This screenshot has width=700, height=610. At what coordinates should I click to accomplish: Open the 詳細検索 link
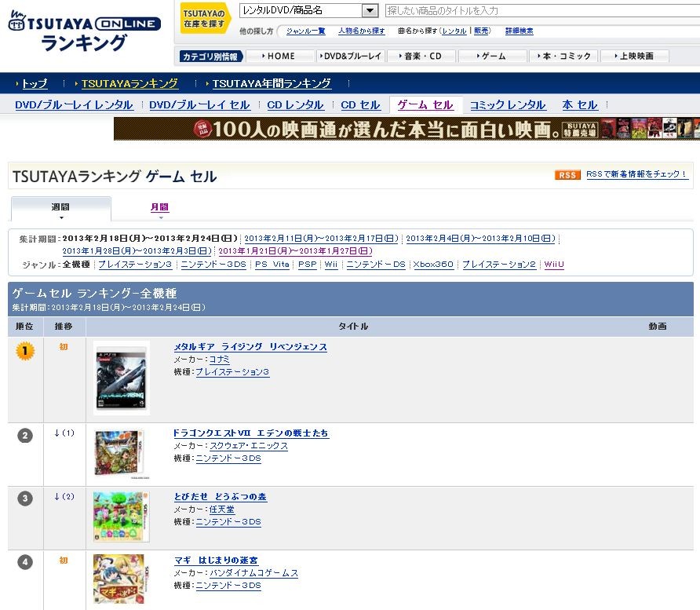point(519,31)
